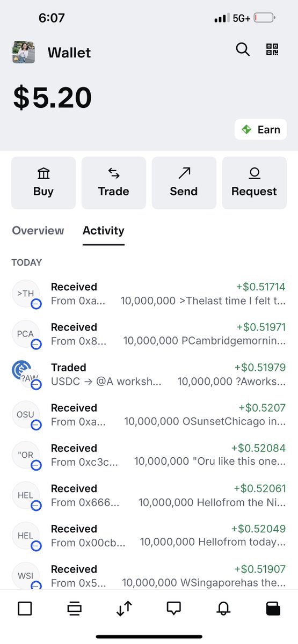298x644 pixels.
Task: Switch to the Overview tab
Action: pyautogui.click(x=38, y=231)
